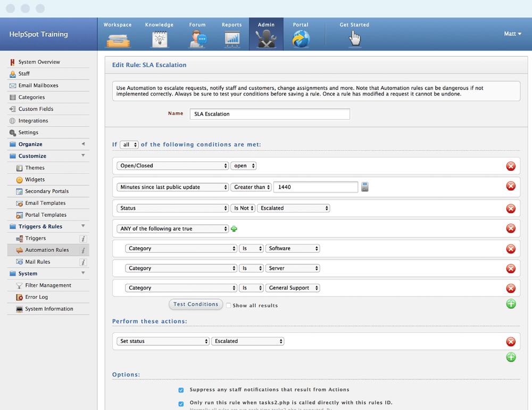Open the Greater than operator dropdown

point(251,187)
